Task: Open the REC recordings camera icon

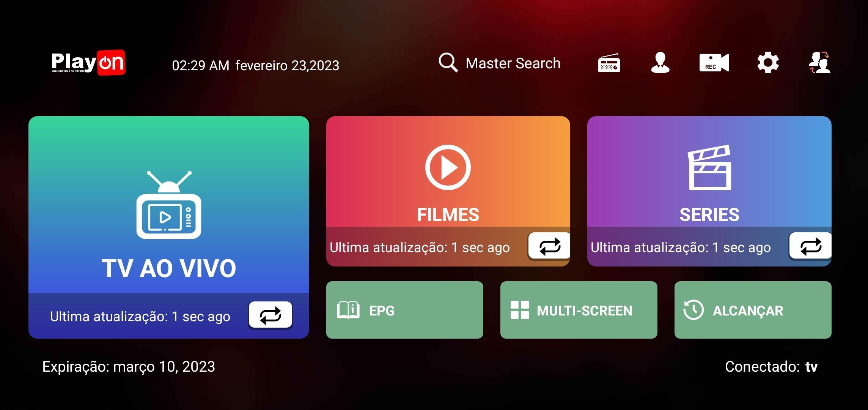Action: click(714, 63)
